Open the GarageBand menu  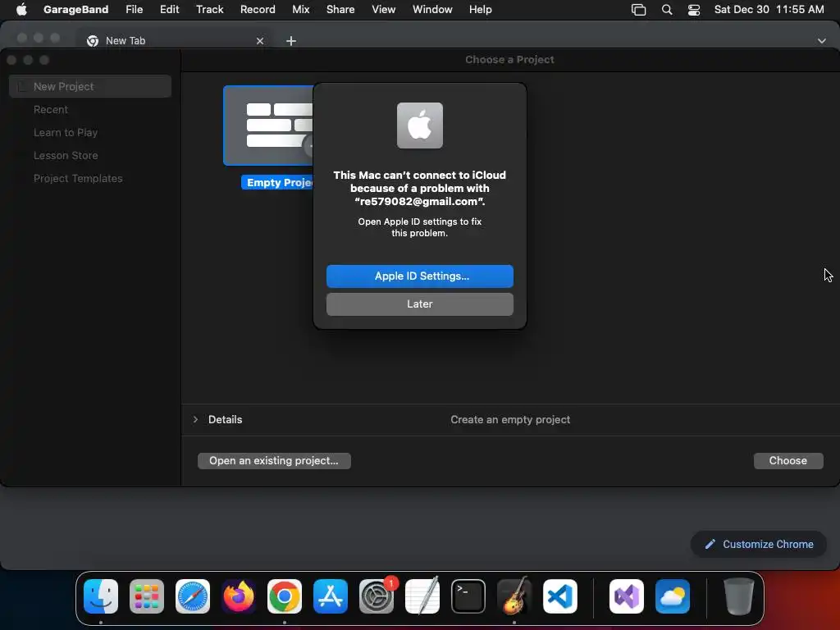pos(75,9)
